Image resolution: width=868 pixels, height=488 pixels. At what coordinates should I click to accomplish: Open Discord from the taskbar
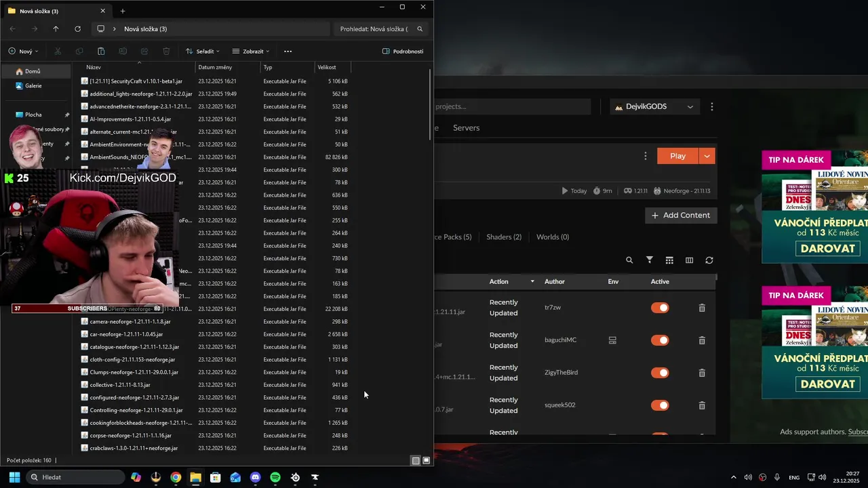[x=255, y=477]
